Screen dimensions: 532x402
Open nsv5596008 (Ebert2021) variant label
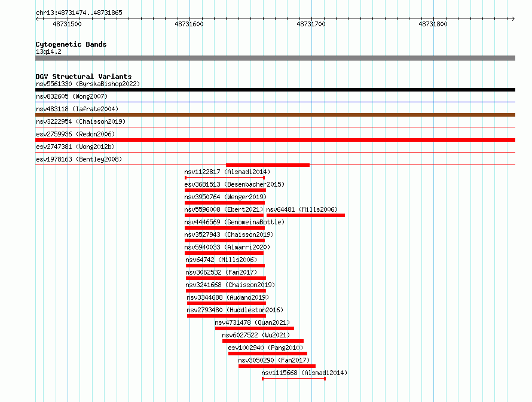[x=224, y=209]
